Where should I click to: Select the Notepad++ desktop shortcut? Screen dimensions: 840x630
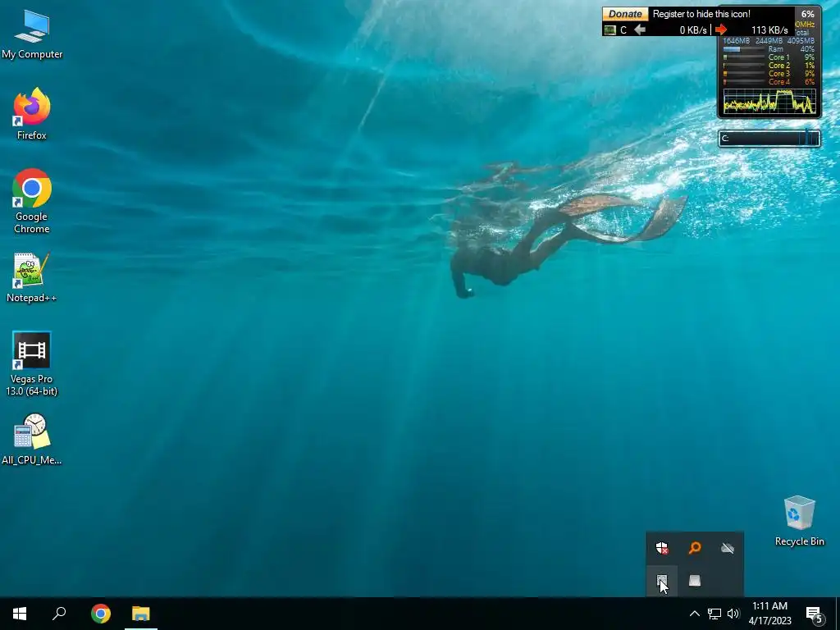click(x=32, y=278)
